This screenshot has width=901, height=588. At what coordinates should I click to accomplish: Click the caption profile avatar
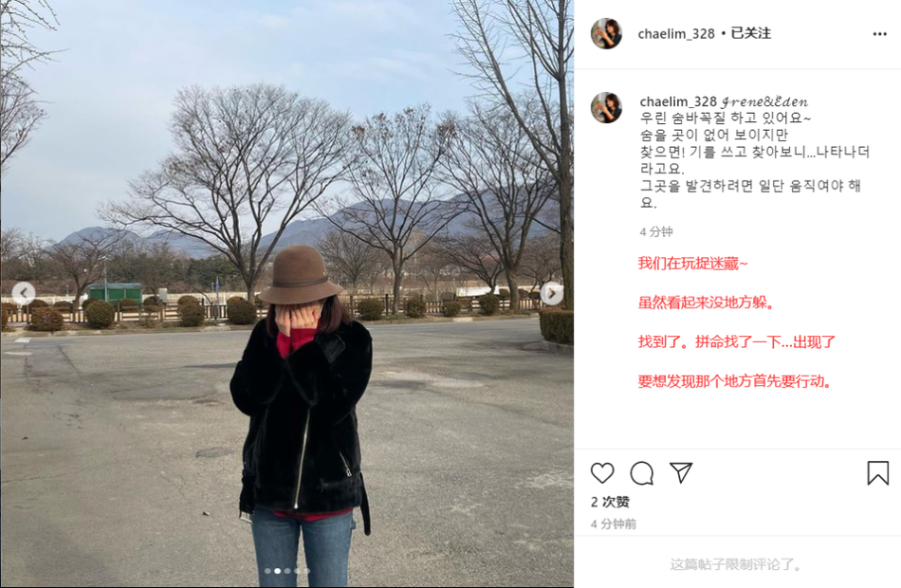pyautogui.click(x=606, y=107)
